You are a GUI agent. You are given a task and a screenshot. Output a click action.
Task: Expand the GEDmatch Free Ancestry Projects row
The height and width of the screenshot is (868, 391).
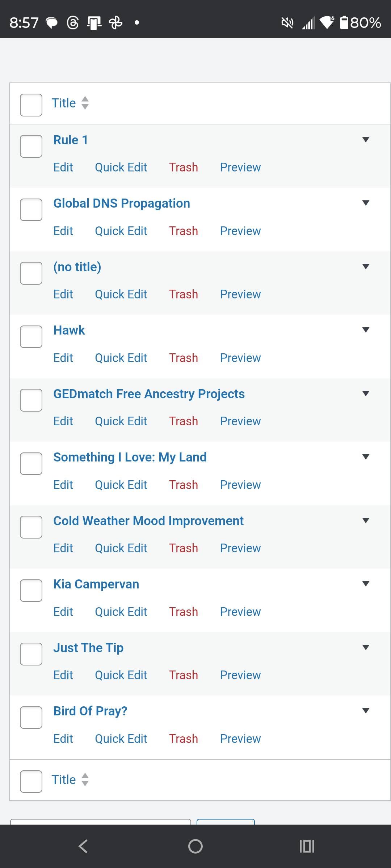(366, 393)
